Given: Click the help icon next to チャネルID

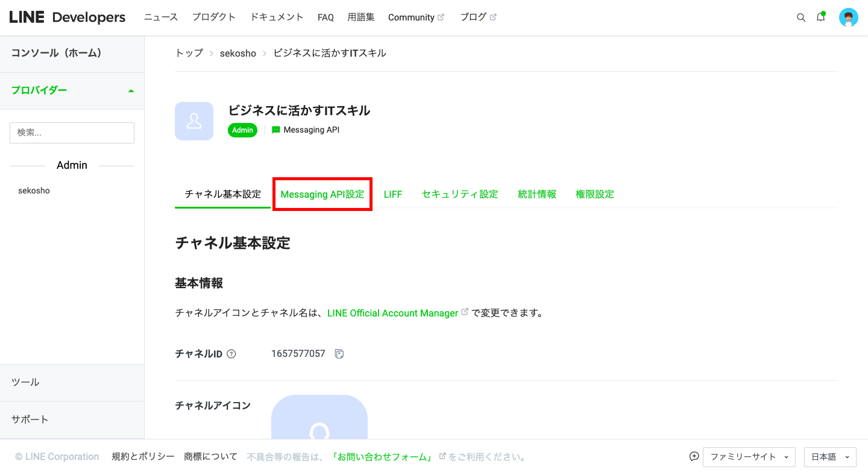Looking at the screenshot, I should (x=232, y=354).
